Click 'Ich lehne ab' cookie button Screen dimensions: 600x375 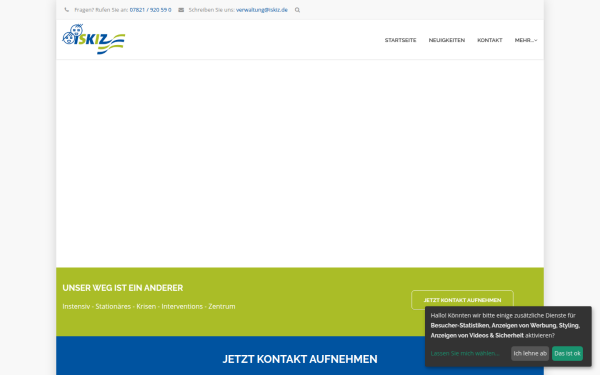[530, 354]
